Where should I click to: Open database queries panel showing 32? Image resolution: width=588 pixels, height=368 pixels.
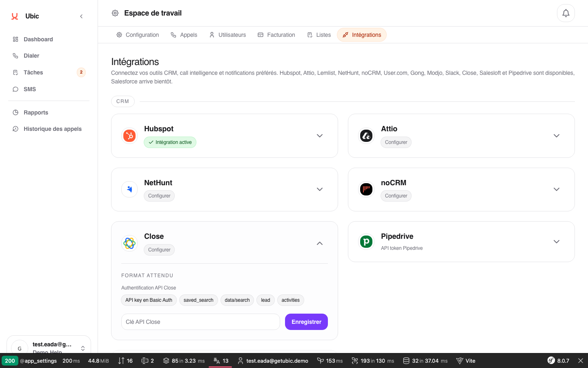click(425, 361)
